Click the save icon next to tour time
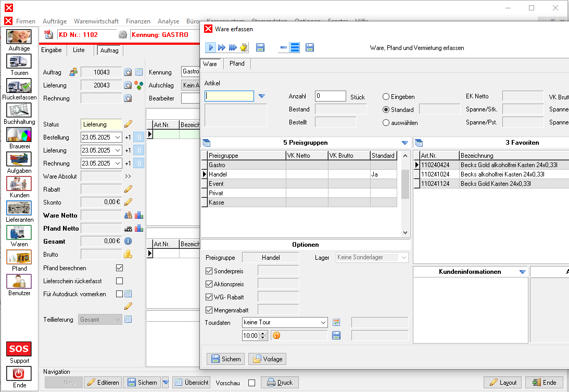The width and height of the screenshot is (569, 392). (336, 336)
